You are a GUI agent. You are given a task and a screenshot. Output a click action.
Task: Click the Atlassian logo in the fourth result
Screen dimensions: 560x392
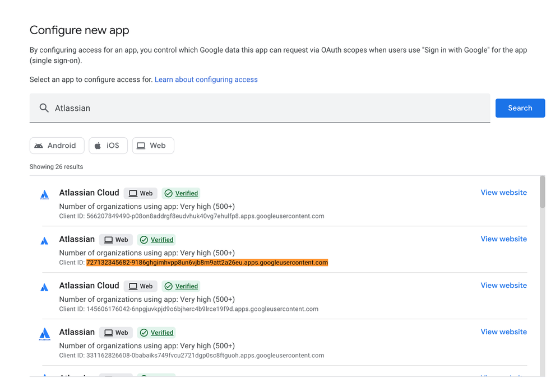pos(44,333)
